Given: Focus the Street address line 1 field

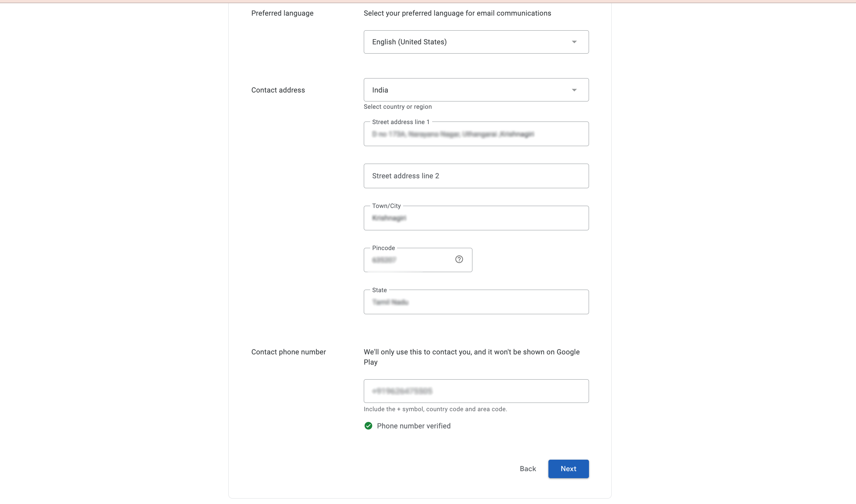Looking at the screenshot, I should click(x=476, y=134).
